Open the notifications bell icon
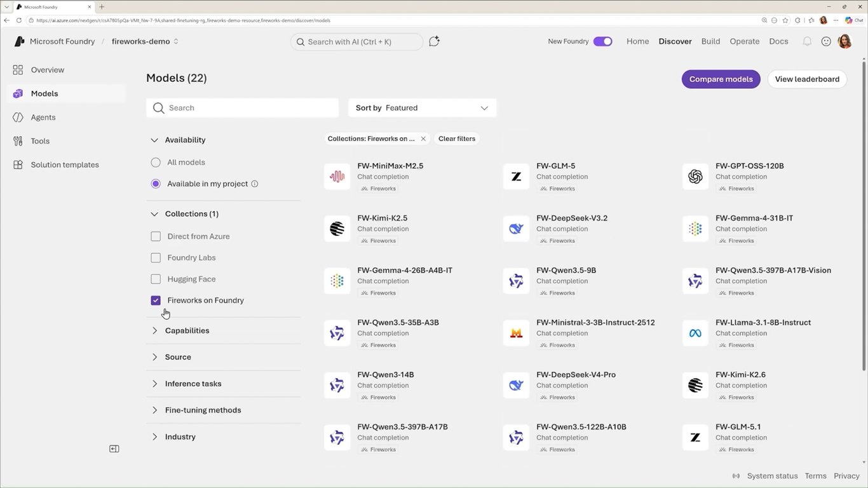This screenshot has height=488, width=868. click(x=807, y=41)
